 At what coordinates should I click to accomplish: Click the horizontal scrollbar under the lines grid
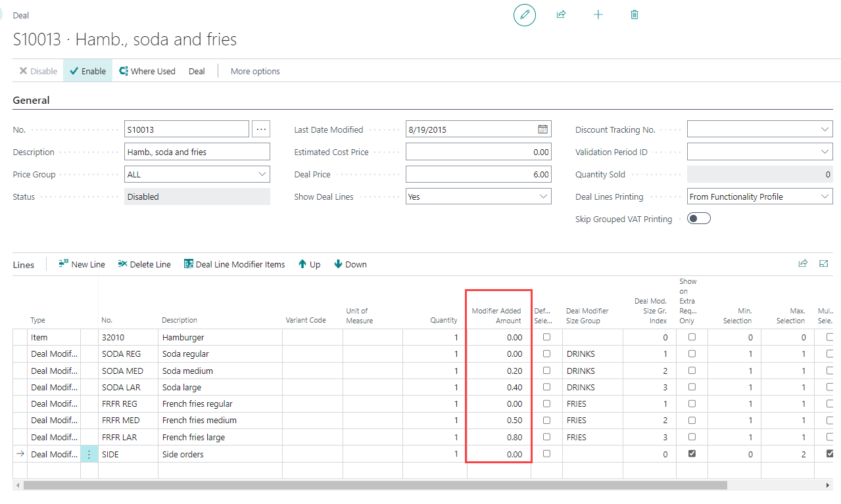[x=375, y=485]
